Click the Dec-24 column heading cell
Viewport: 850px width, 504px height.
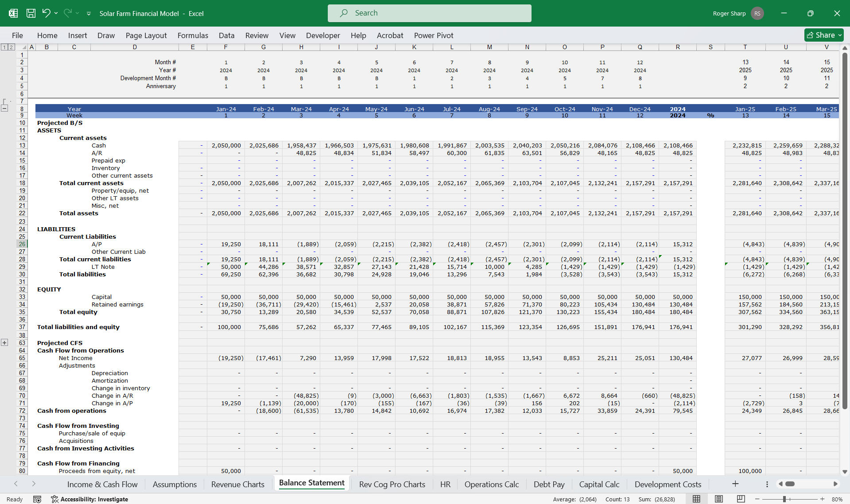point(640,109)
